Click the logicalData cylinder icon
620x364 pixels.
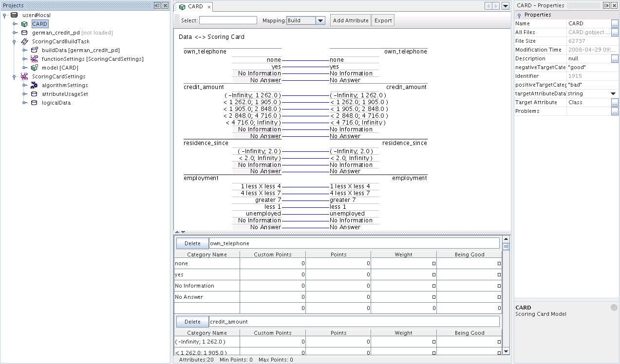(x=34, y=103)
